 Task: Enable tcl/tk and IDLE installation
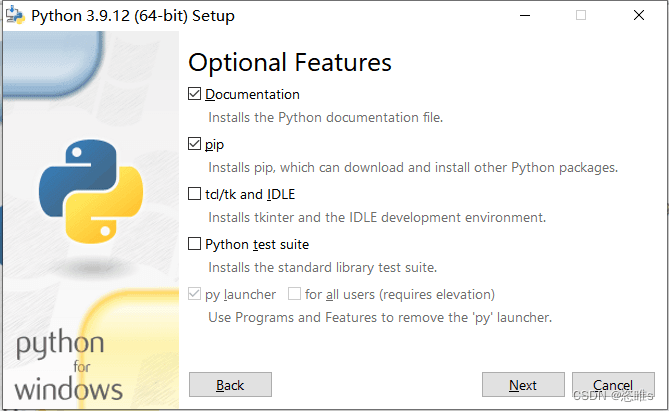[195, 194]
